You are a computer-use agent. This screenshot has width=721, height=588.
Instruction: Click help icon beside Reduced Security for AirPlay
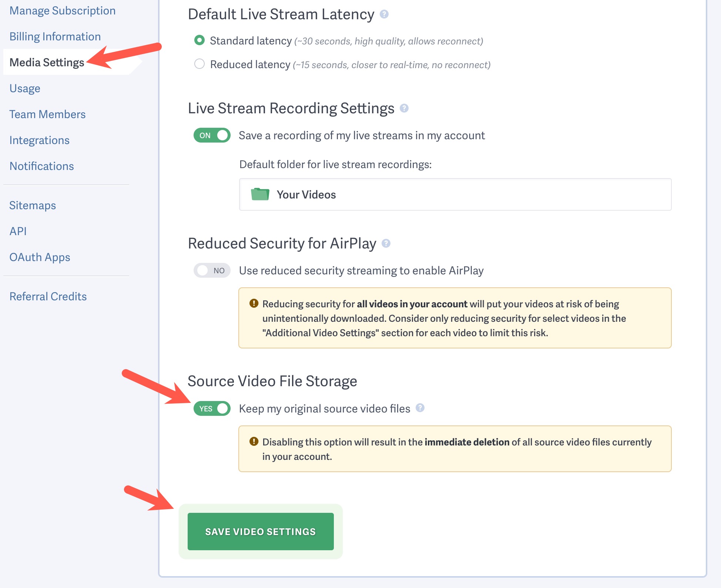pyautogui.click(x=386, y=243)
